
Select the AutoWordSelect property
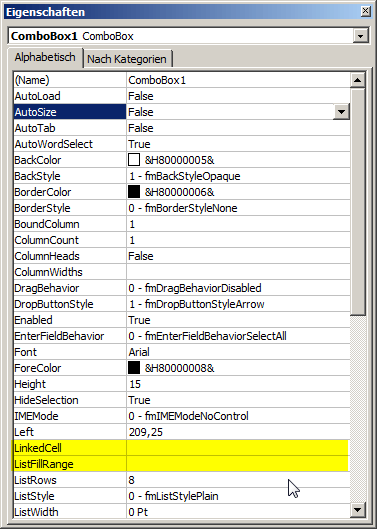coord(70,144)
